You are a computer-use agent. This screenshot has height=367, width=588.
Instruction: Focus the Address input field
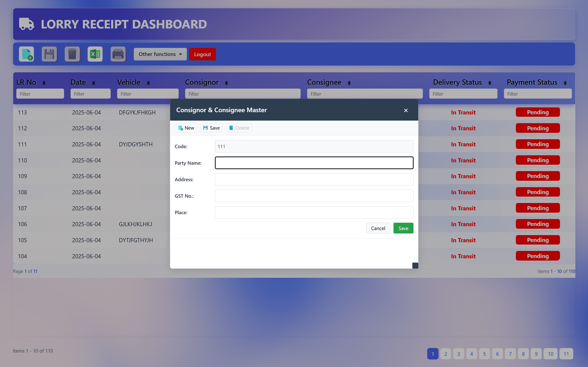314,179
